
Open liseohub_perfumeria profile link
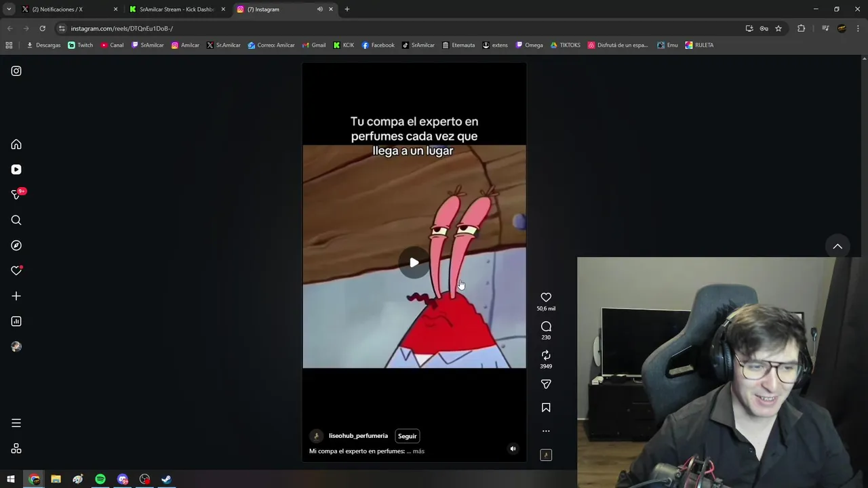click(x=358, y=436)
